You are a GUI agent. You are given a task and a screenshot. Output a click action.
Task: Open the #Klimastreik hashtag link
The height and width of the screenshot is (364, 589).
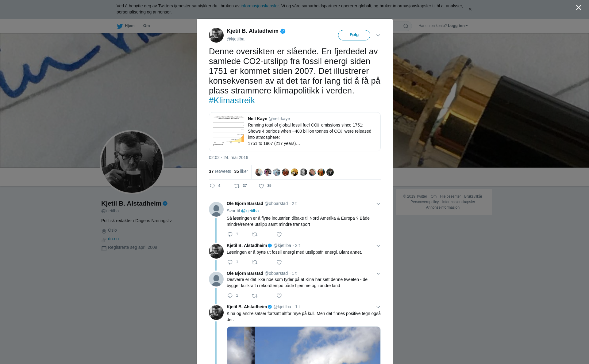[x=232, y=100]
